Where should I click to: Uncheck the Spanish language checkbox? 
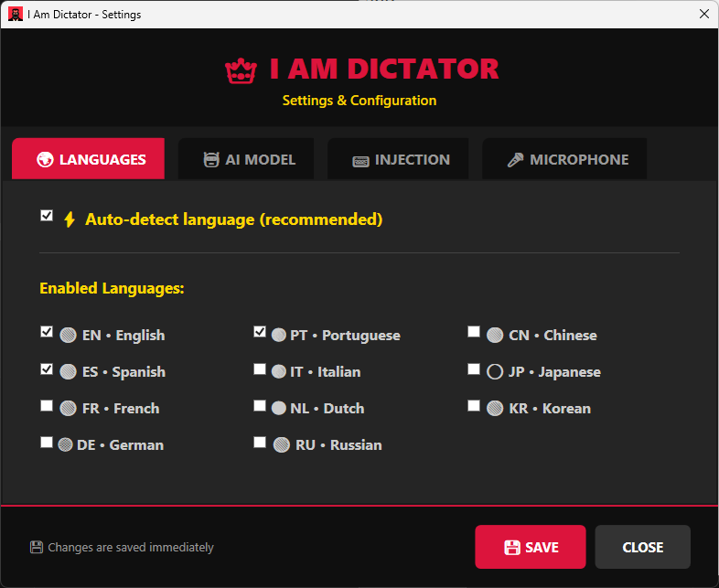click(47, 369)
